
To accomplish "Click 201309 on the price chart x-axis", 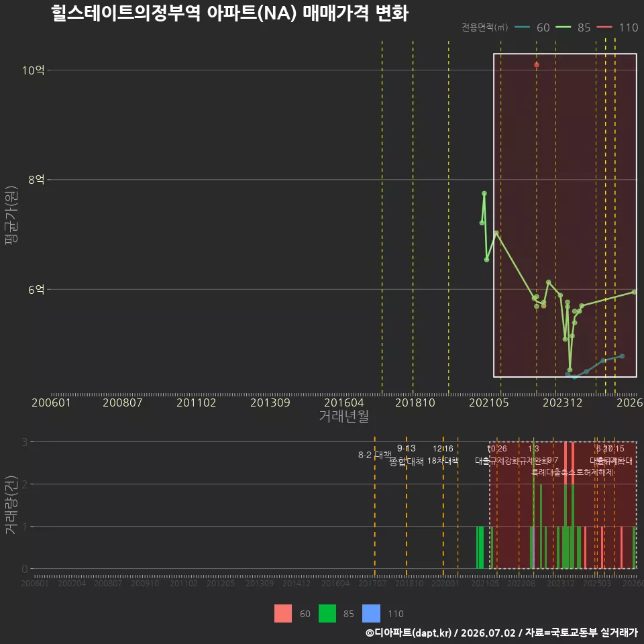I will click(270, 402).
